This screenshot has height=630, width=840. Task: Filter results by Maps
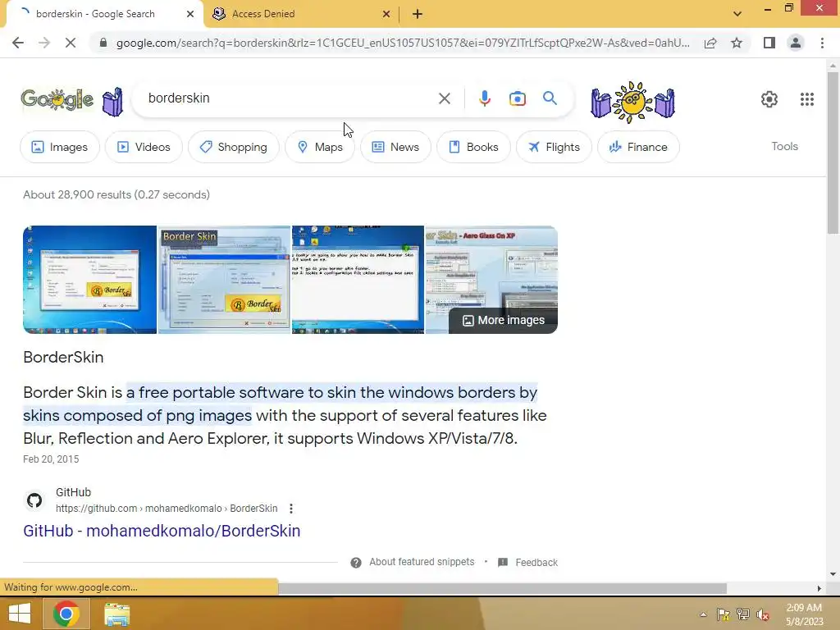320,147
